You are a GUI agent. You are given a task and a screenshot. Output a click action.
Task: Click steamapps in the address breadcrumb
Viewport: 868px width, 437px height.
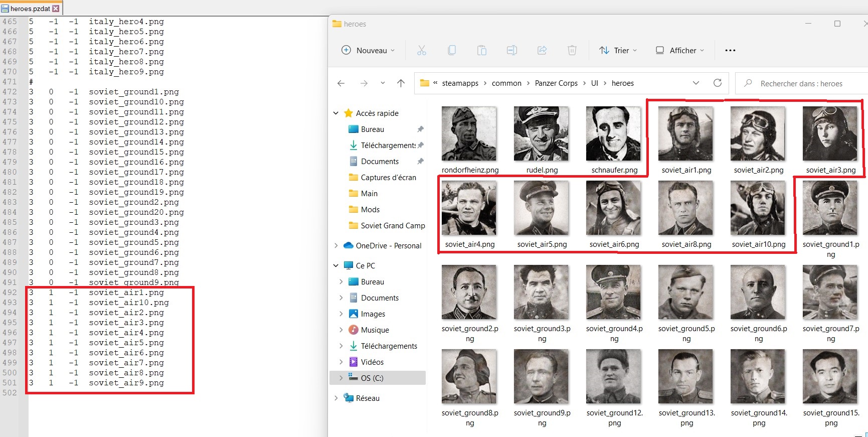click(x=460, y=83)
